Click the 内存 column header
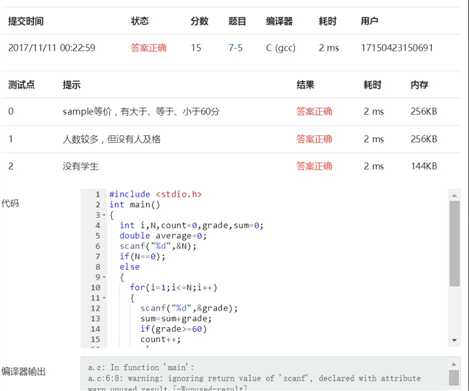 point(419,85)
